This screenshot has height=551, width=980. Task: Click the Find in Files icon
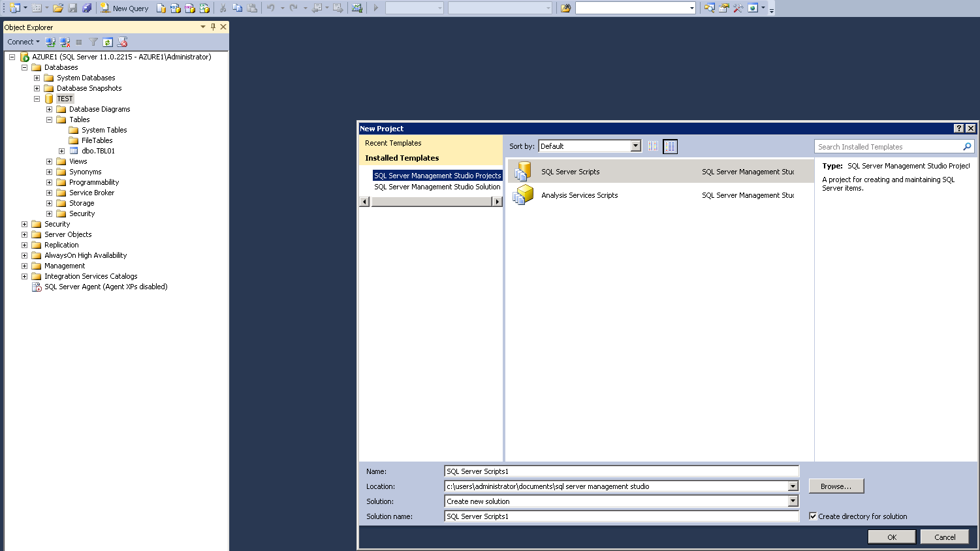click(565, 8)
